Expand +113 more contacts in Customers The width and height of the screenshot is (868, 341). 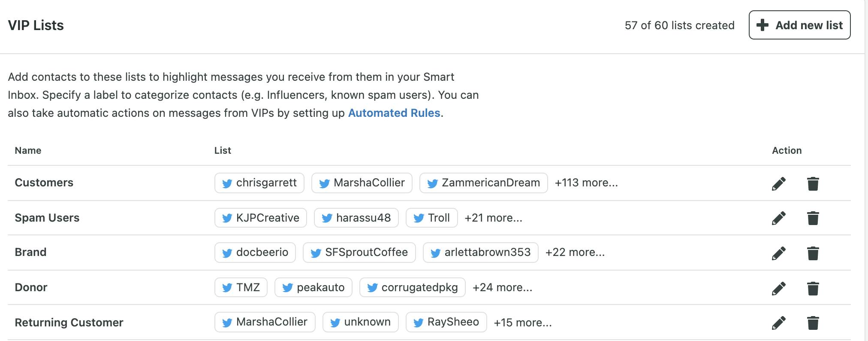pyautogui.click(x=586, y=183)
